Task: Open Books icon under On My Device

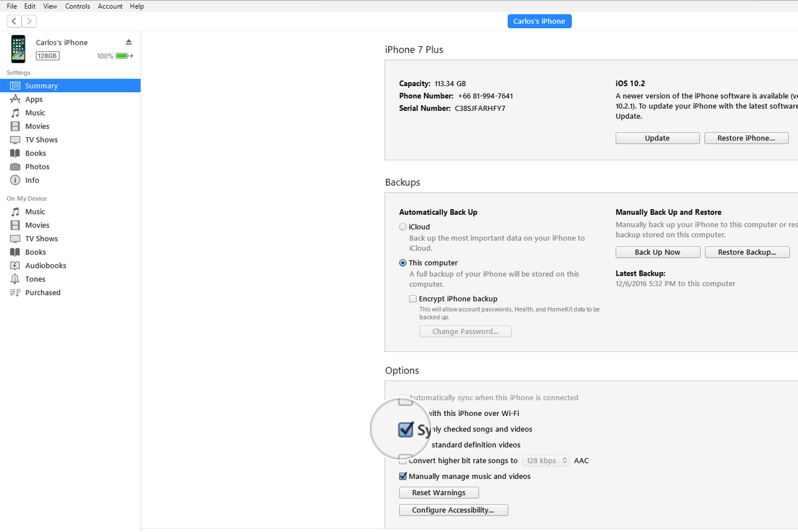Action: point(15,252)
